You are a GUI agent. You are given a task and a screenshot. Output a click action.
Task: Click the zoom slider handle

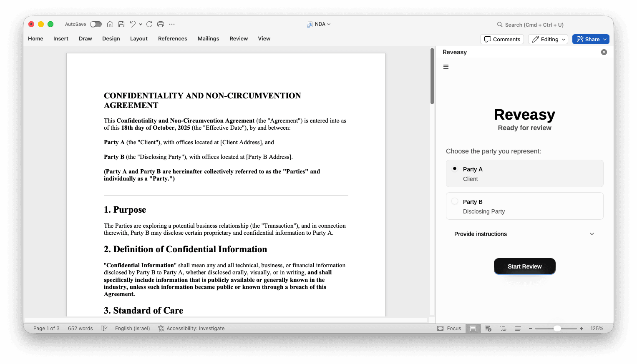[557, 329]
